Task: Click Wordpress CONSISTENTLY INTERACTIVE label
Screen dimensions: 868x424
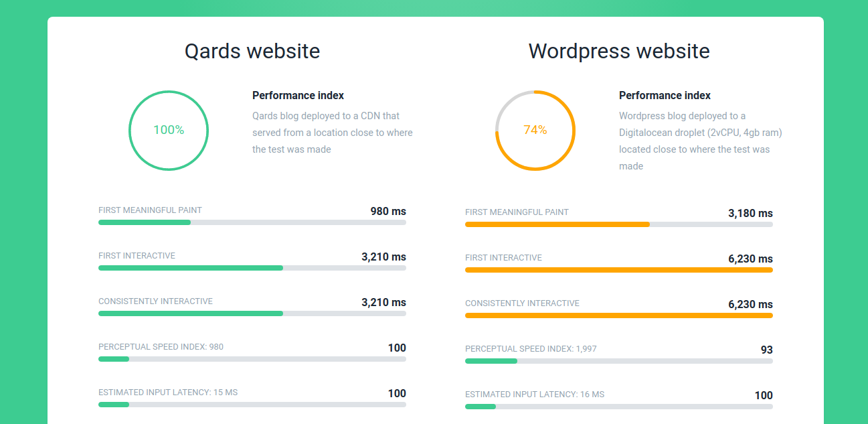Action: coord(522,303)
